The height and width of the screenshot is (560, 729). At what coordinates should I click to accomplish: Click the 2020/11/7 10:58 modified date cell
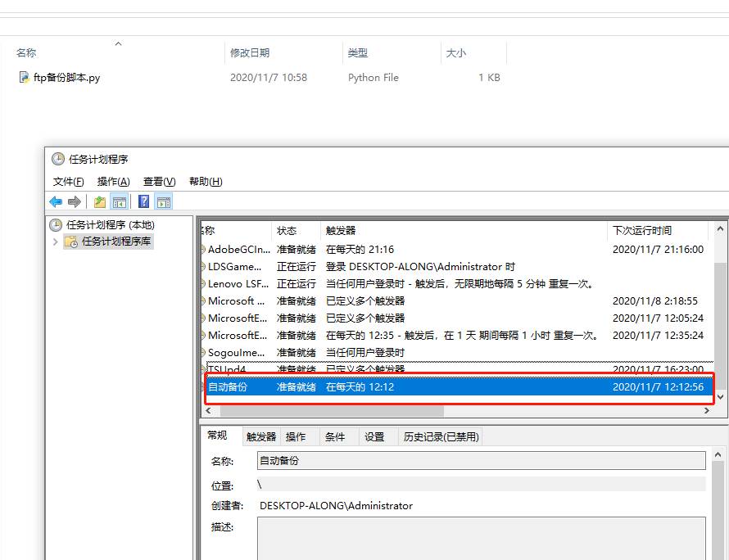tap(269, 78)
